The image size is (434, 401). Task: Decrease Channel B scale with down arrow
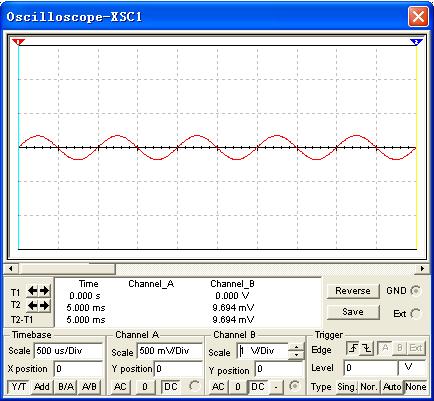(x=296, y=355)
